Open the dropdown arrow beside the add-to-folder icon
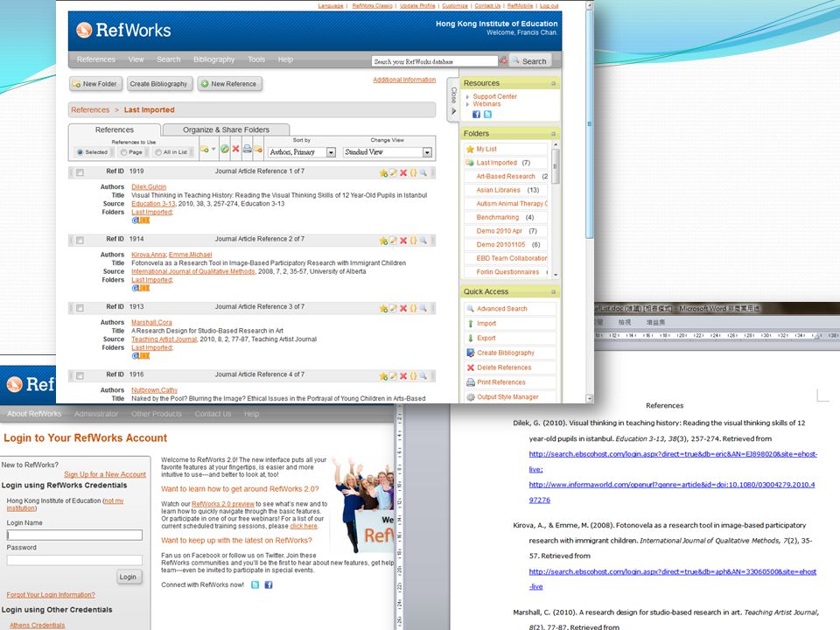Image resolution: width=840 pixels, height=630 pixels. pyautogui.click(x=213, y=150)
